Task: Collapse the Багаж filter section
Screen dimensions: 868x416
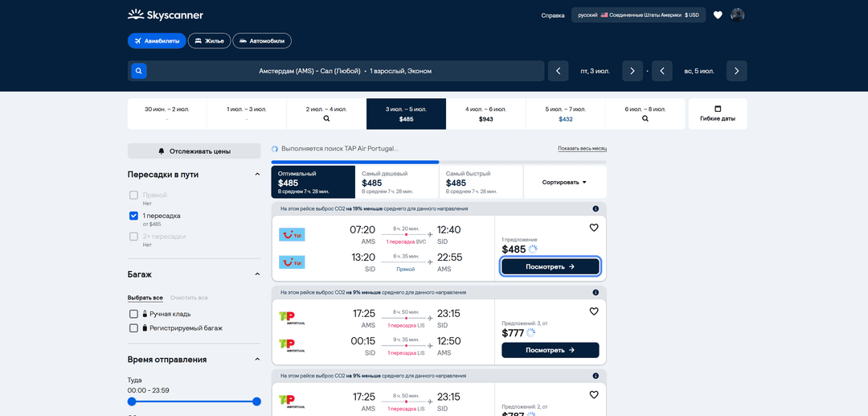Action: [257, 274]
